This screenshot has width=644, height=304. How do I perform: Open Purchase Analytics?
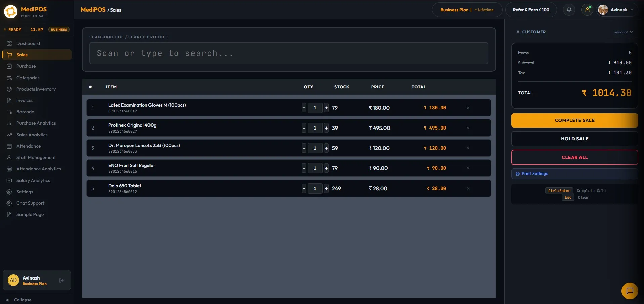pos(37,123)
